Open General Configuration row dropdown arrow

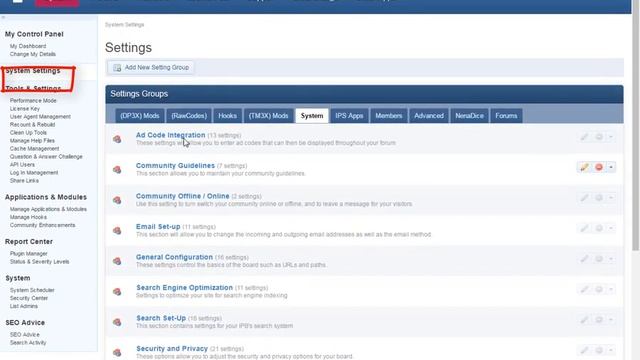pyautogui.click(x=611, y=259)
